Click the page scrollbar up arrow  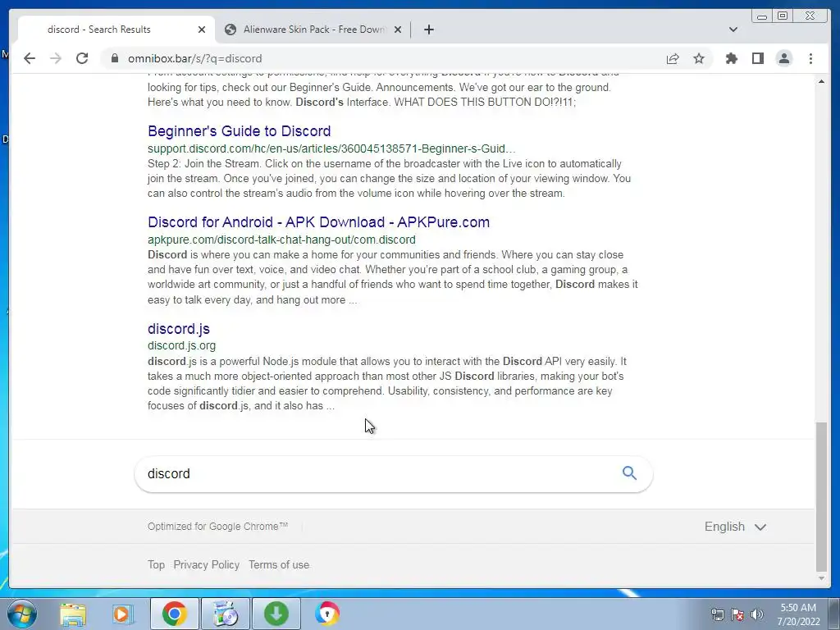click(821, 81)
